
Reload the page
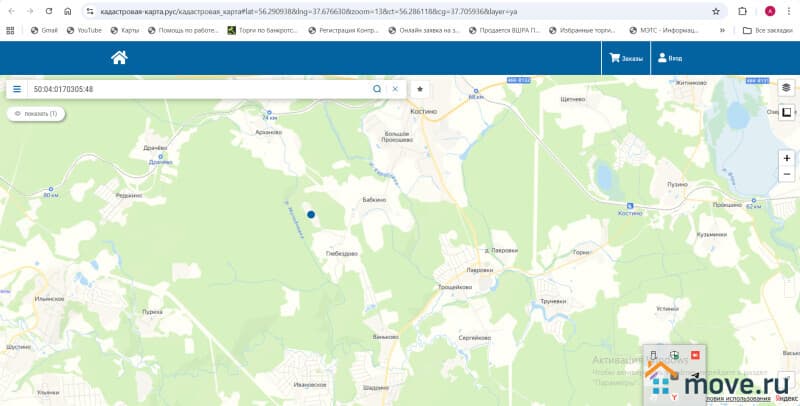pyautogui.click(x=48, y=11)
